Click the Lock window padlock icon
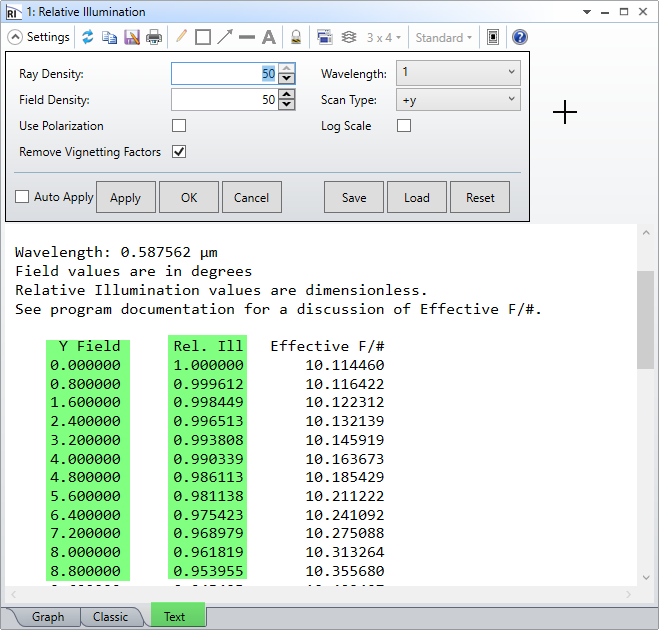659x630 pixels. (x=296, y=37)
